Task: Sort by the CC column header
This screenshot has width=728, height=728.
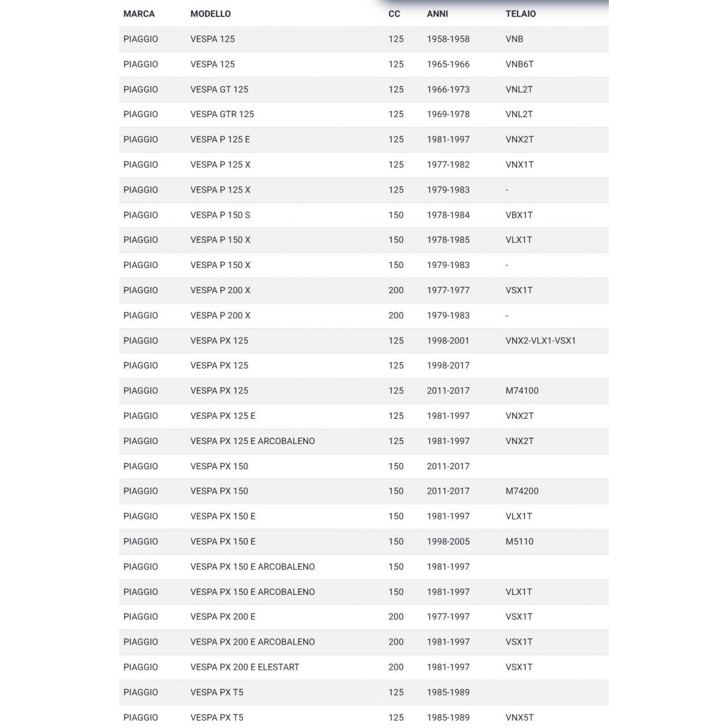Action: (394, 14)
